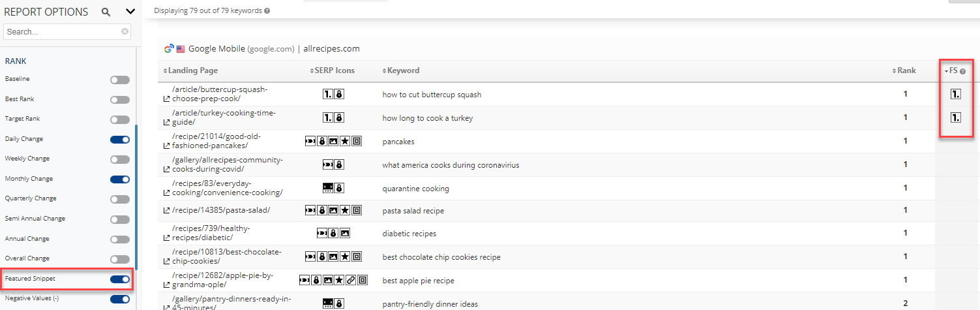Disable the Featured Snippet toggle
980x310 pixels.
pyautogui.click(x=120, y=279)
